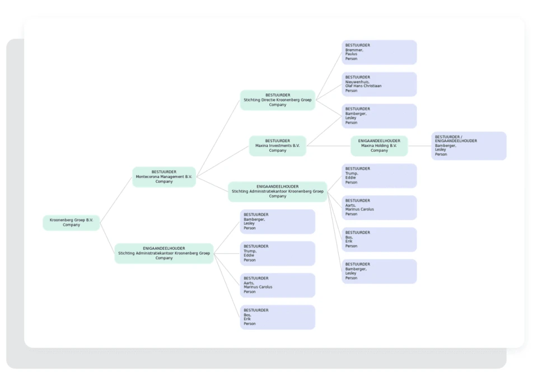
Task: Select Bos, Erik node in rightmost person column
Action: tap(379, 240)
